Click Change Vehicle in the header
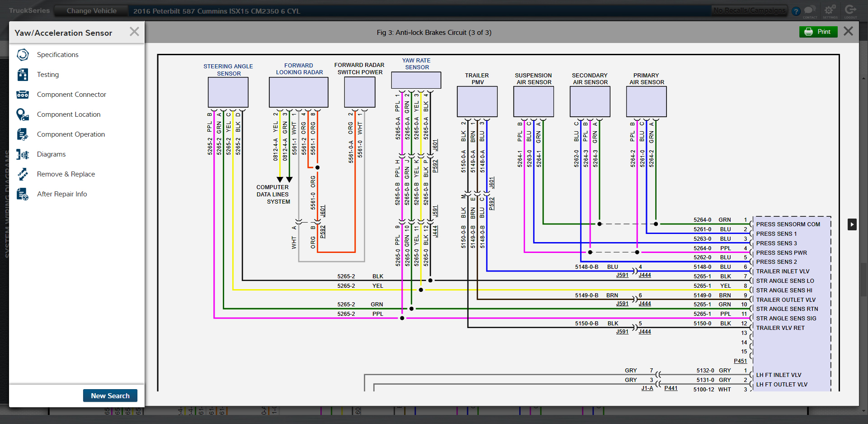The image size is (868, 424). pyautogui.click(x=91, y=10)
